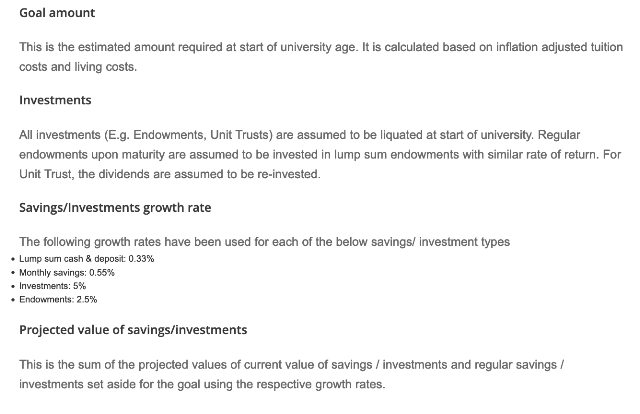Viewport: 640px width, 414px height.
Task: Click the bullet dot before Endowments
Action: click(x=13, y=300)
